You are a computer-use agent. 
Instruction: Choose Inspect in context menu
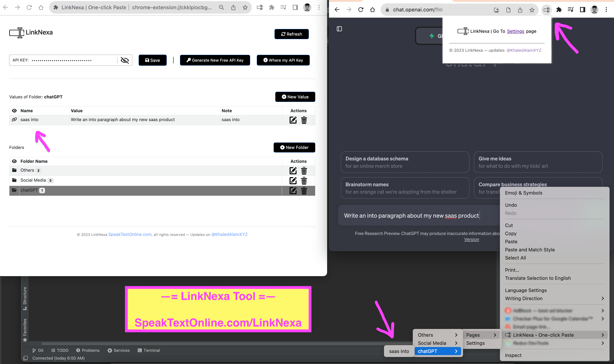tap(554, 355)
